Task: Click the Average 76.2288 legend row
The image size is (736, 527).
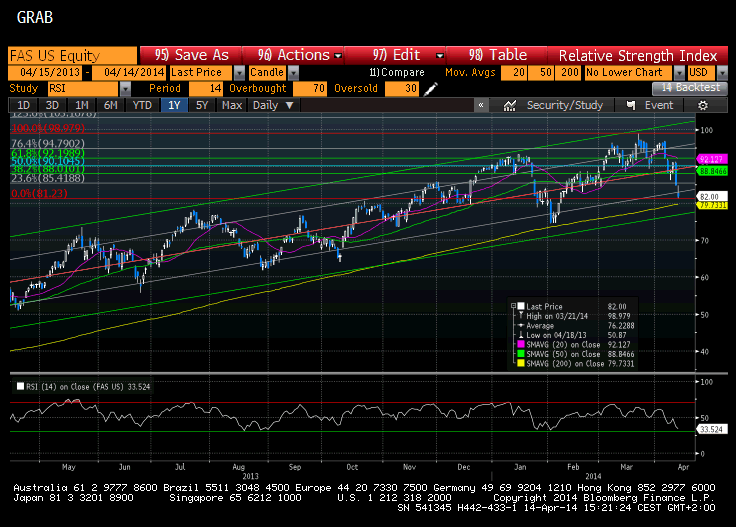Action: 574,326
